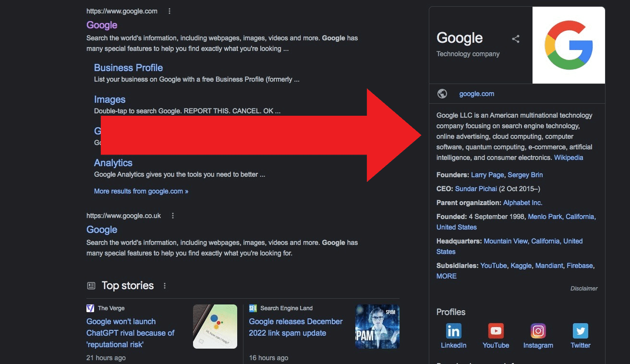Viewport: 630px width, 364px height.
Task: Open the Wikipedia source link
Action: [x=569, y=158]
